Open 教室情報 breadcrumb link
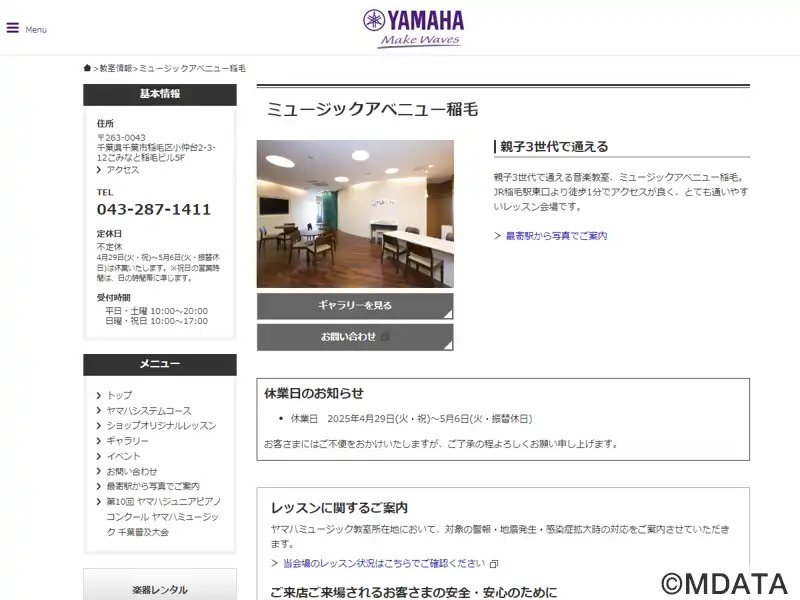800x600 pixels. click(x=116, y=68)
